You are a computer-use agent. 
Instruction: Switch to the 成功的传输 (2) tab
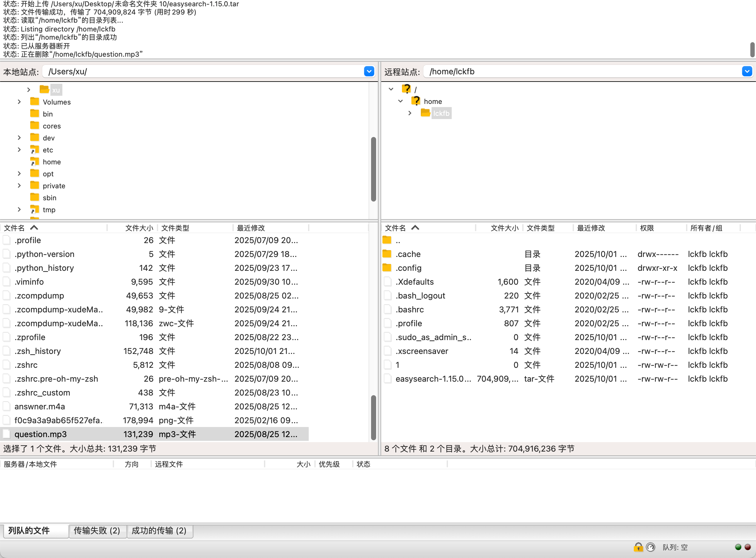159,530
